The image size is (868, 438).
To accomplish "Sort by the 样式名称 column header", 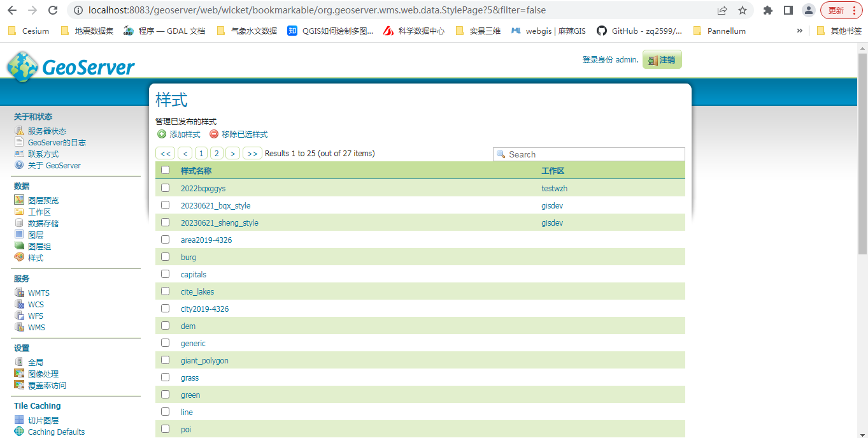I will 196,171.
